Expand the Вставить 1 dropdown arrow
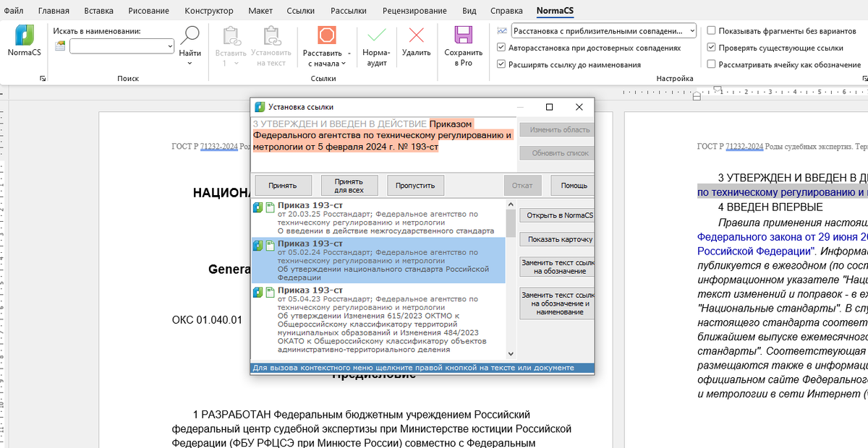 [238, 63]
